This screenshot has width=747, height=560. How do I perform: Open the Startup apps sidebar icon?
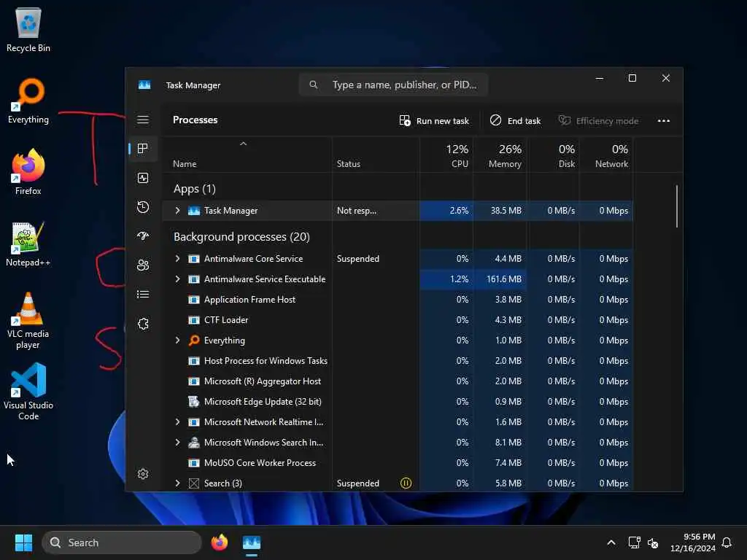click(143, 236)
